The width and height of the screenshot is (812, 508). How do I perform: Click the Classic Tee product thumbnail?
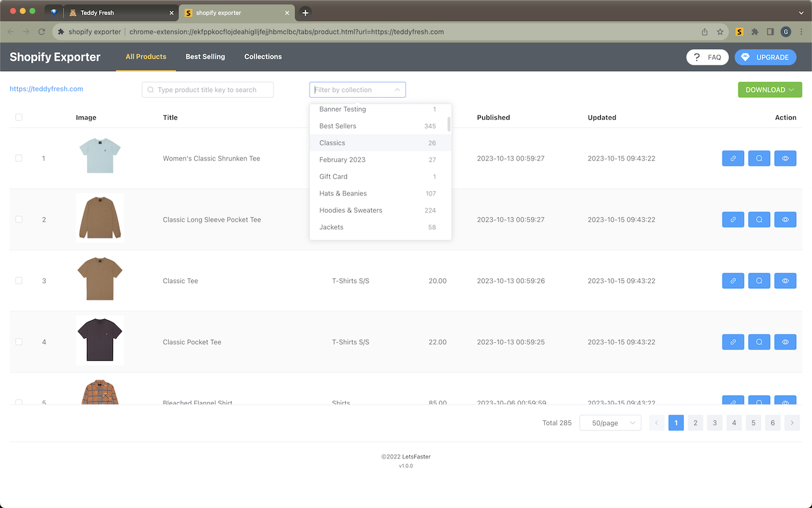(x=100, y=279)
